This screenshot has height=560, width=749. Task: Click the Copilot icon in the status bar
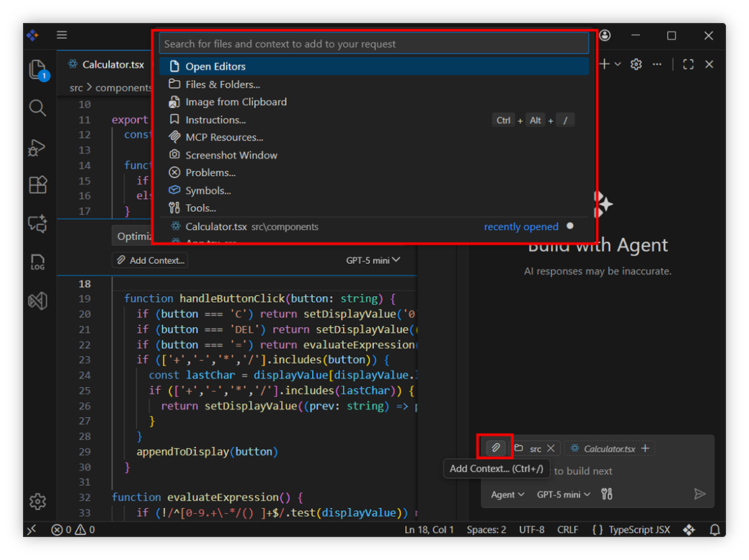pyautogui.click(x=688, y=530)
